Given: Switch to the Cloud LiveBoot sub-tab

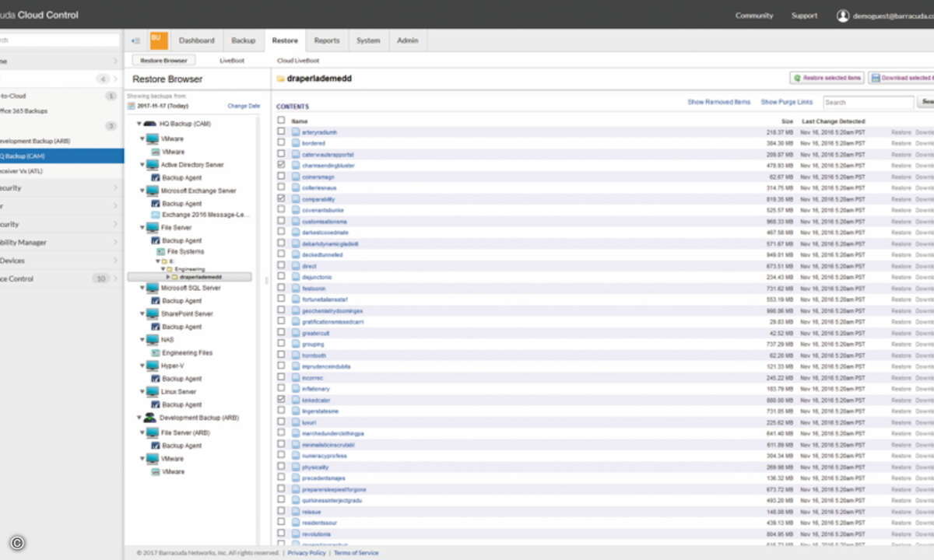Looking at the screenshot, I should tap(298, 60).
